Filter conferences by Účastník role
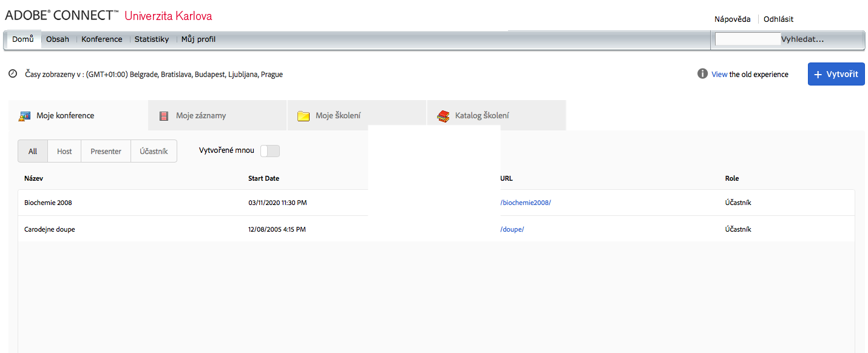 pos(154,152)
